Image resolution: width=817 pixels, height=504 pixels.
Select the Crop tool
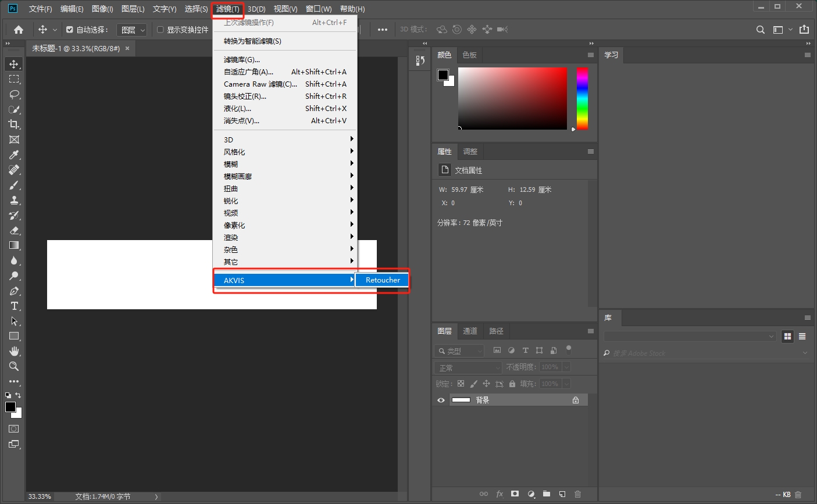coord(14,124)
